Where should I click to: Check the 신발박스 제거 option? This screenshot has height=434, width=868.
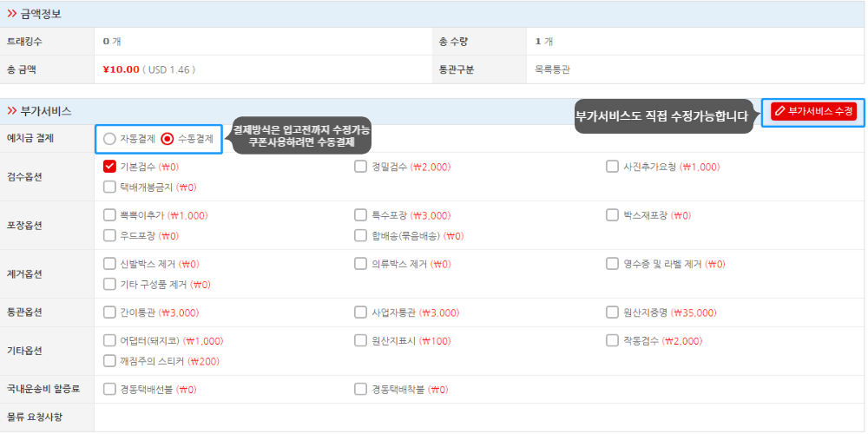pyautogui.click(x=109, y=264)
